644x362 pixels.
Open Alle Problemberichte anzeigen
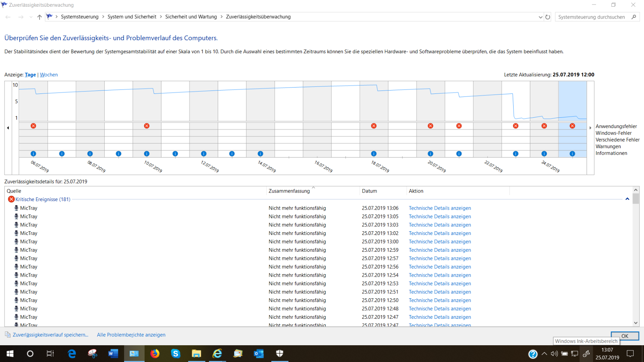(131, 335)
